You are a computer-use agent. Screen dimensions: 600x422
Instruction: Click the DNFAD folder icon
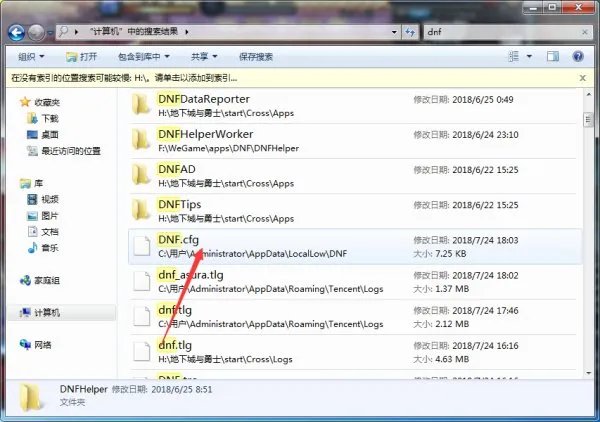coord(141,175)
